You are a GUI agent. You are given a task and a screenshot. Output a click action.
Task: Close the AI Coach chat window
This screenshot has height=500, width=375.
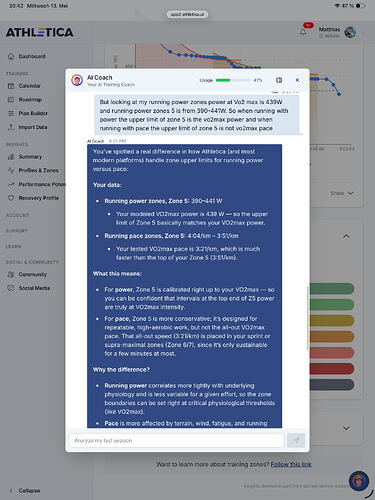click(x=297, y=80)
